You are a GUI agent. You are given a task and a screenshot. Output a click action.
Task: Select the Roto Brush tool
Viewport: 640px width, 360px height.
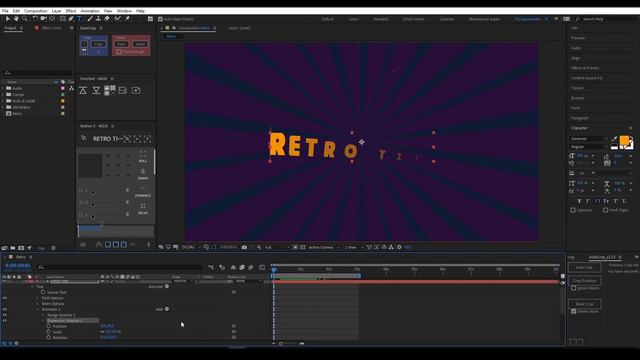pos(118,19)
